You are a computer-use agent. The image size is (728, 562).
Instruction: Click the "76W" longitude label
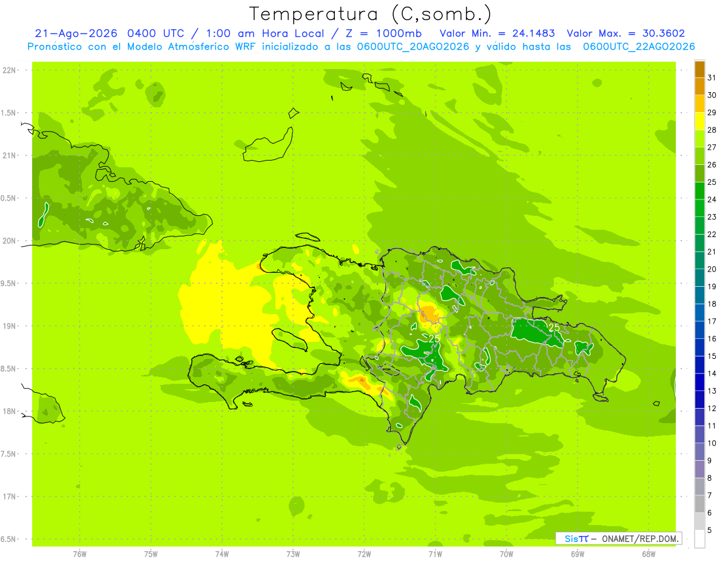click(x=79, y=554)
